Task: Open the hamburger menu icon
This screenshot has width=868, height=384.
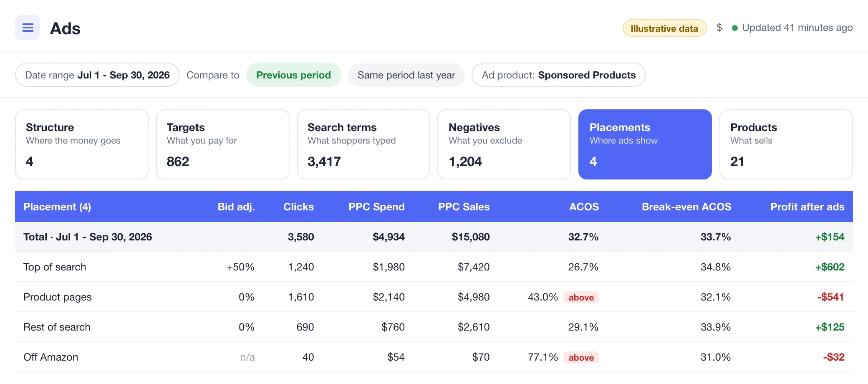Action: click(x=28, y=28)
